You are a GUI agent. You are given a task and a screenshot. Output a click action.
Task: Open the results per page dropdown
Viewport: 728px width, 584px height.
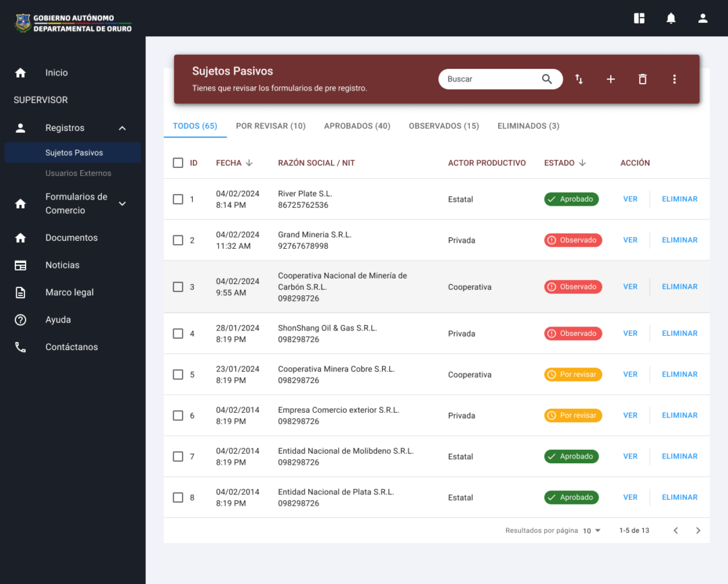(x=592, y=531)
